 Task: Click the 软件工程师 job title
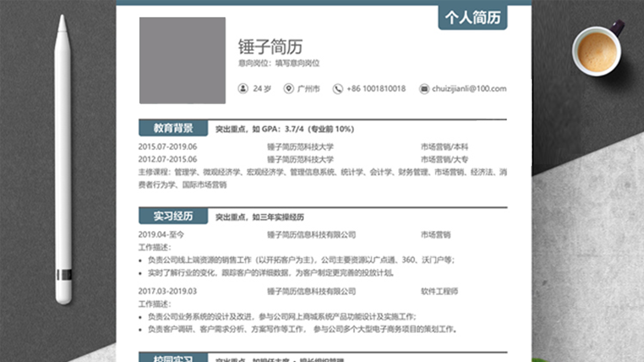(439, 291)
